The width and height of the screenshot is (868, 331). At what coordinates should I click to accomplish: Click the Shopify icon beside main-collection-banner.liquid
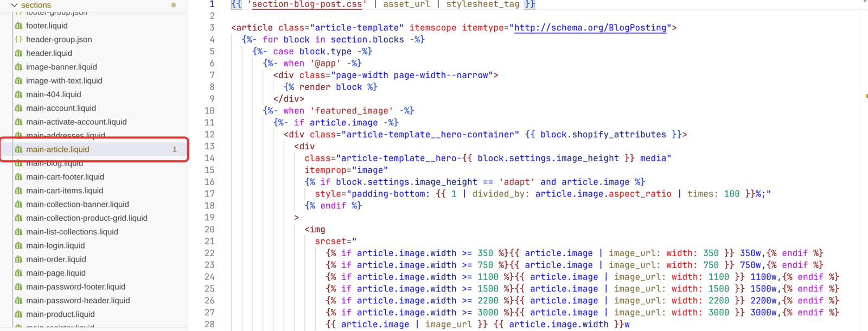[18, 204]
